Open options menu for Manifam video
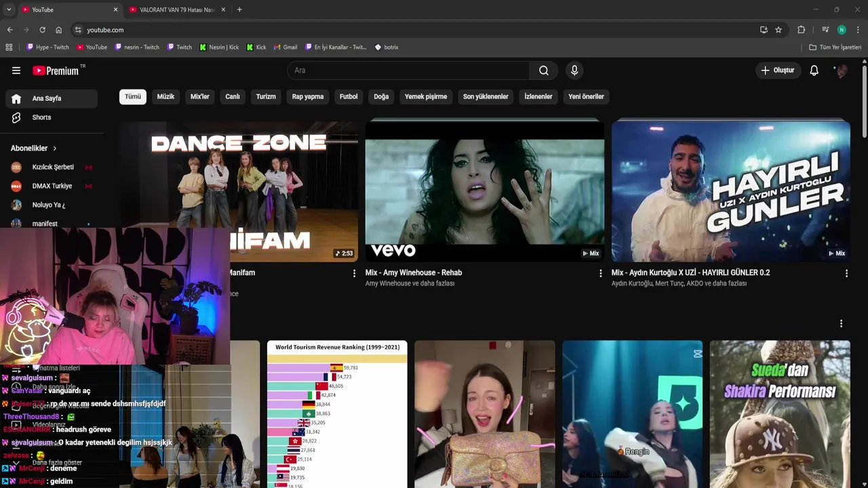This screenshot has height=488, width=868. tap(354, 273)
